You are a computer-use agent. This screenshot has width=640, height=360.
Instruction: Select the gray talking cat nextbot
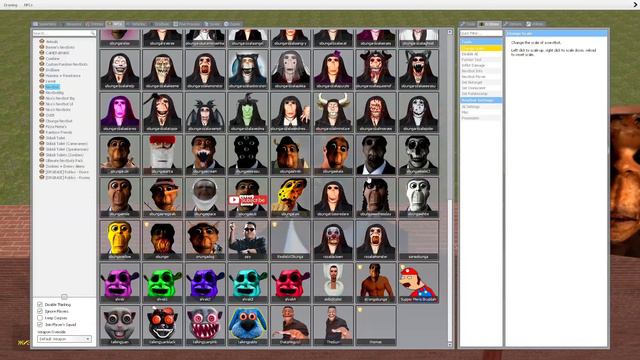click(120, 325)
